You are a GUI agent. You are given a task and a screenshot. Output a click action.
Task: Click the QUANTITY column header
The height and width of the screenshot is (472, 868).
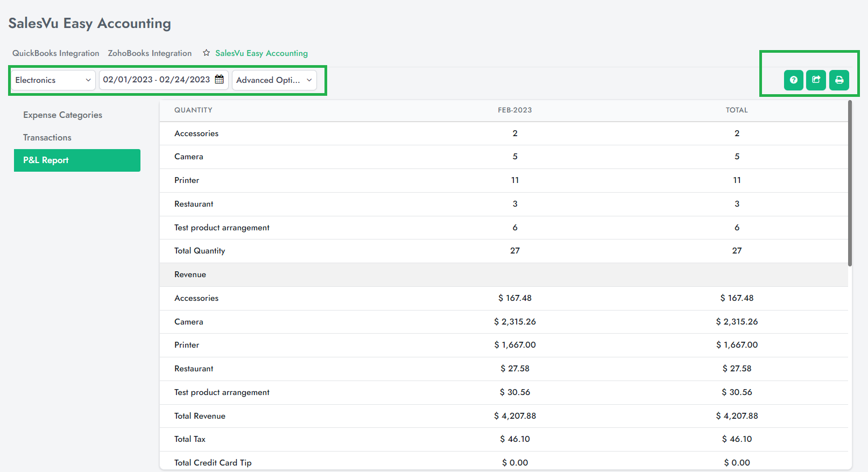click(193, 110)
